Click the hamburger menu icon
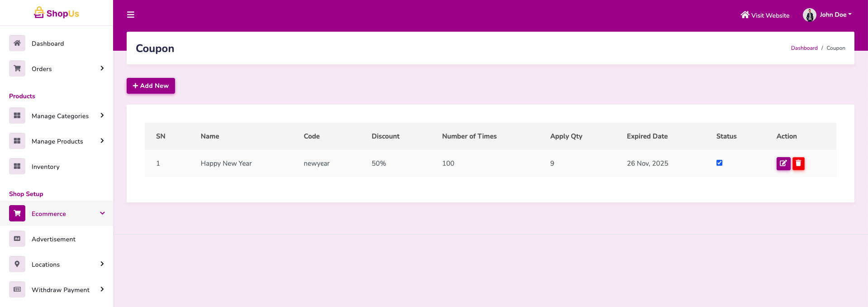The width and height of the screenshot is (868, 307). coord(131,15)
